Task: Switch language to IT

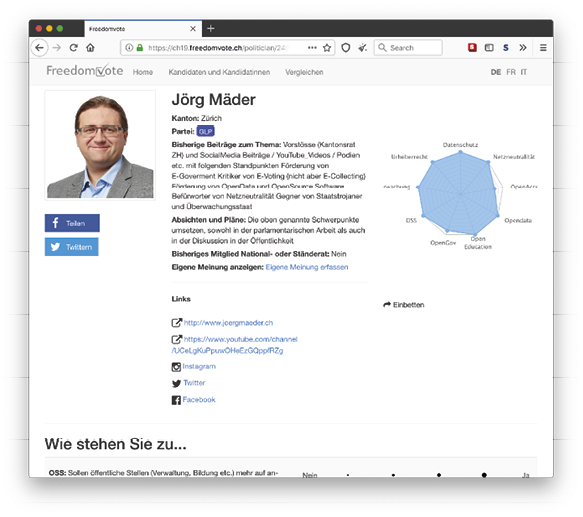Action: pyautogui.click(x=524, y=72)
